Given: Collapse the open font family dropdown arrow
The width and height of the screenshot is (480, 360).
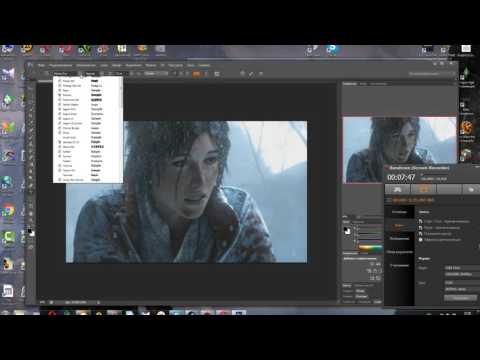Looking at the screenshot, I should (80, 74).
